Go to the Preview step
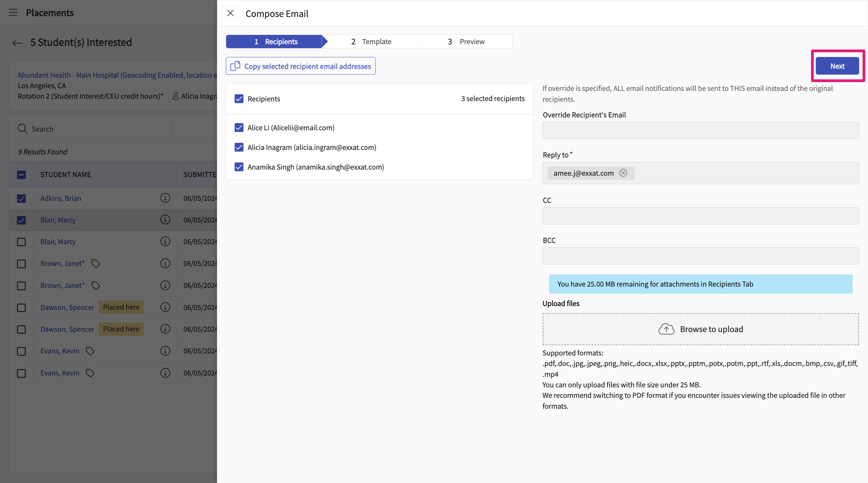This screenshot has height=483, width=868. point(467,42)
